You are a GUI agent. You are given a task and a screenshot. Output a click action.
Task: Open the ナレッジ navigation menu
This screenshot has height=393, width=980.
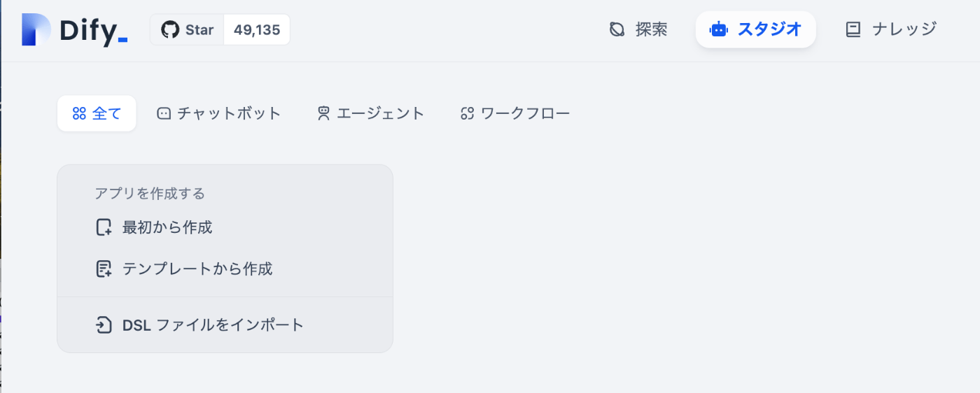(x=891, y=29)
